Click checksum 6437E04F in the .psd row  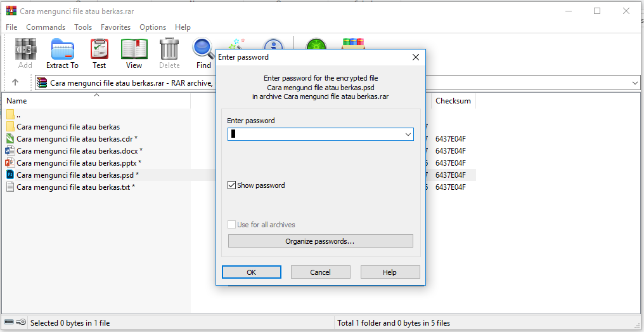point(451,175)
